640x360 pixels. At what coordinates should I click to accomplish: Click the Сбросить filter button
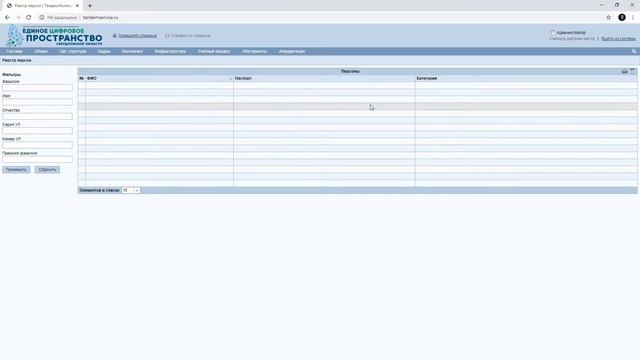[x=47, y=169]
